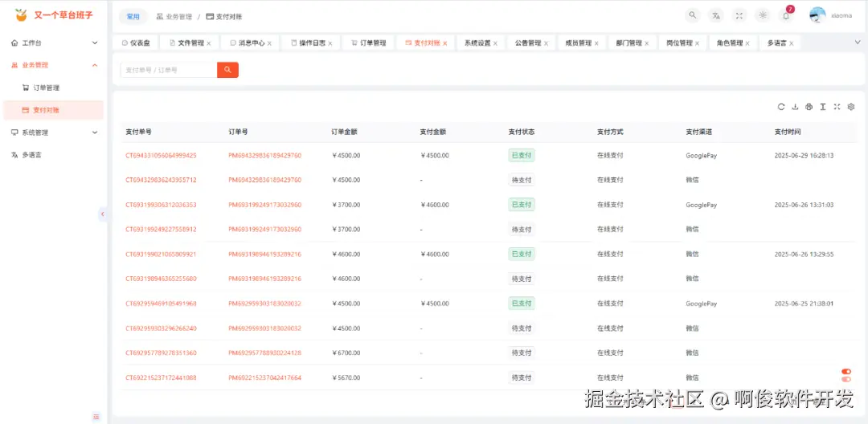The height and width of the screenshot is (424, 868).
Task: Open order PM692957788930224128
Action: click(x=264, y=353)
